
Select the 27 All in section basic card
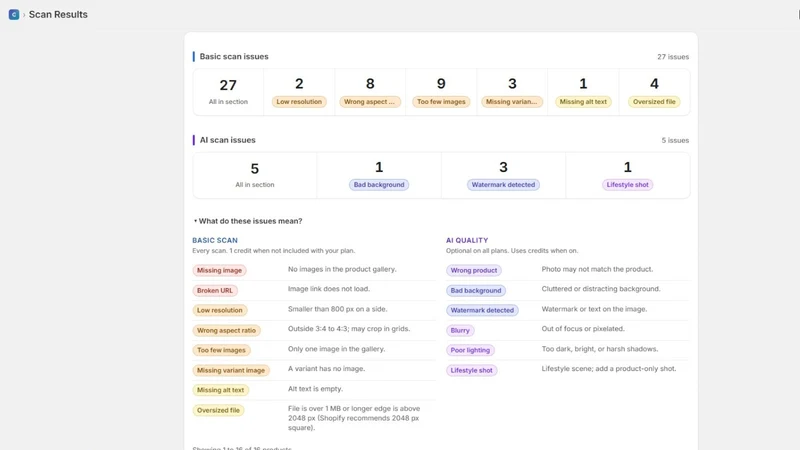pos(228,92)
